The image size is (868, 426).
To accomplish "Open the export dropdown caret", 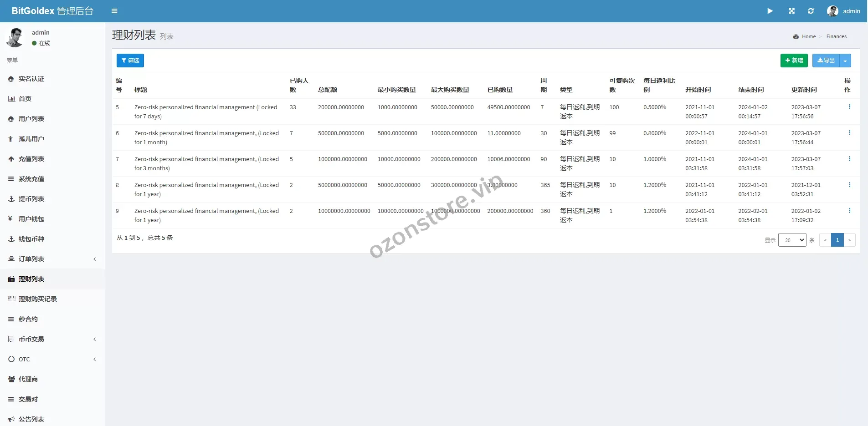I will [x=845, y=61].
